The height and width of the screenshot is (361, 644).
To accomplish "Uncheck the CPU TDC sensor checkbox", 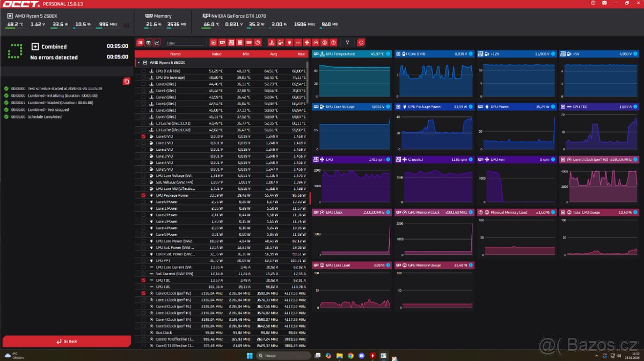I will click(x=143, y=280).
